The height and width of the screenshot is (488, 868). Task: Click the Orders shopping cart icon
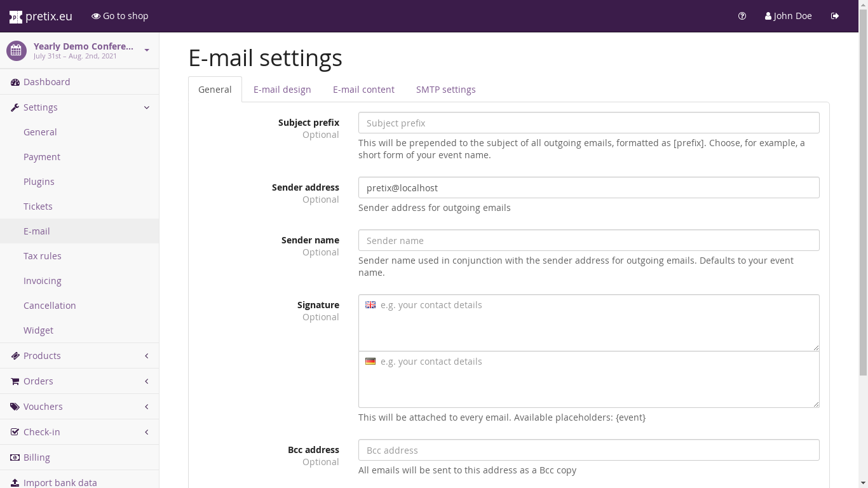15,381
